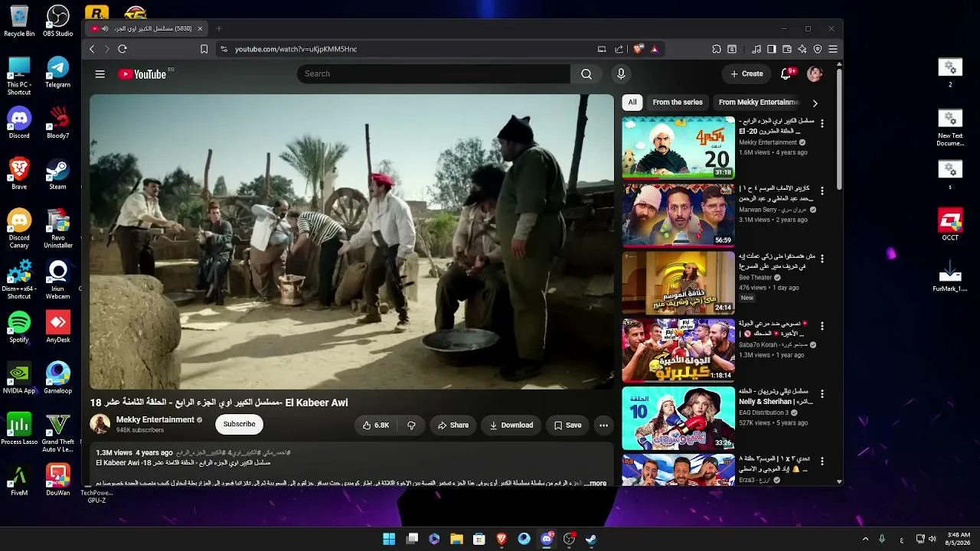Subscribe to Mekky Entertainment

point(240,424)
